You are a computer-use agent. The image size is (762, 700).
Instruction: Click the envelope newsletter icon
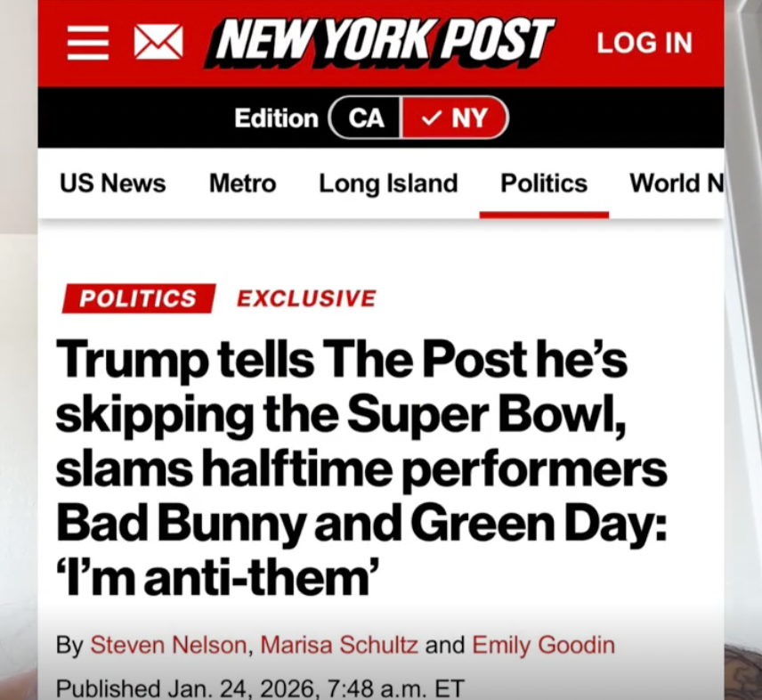click(x=158, y=42)
